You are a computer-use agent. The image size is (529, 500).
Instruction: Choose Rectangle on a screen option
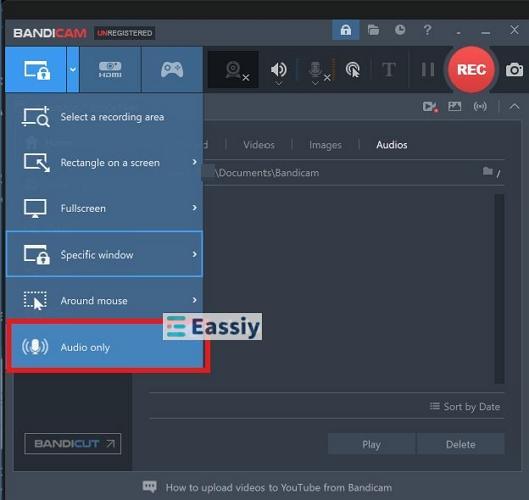(x=105, y=163)
